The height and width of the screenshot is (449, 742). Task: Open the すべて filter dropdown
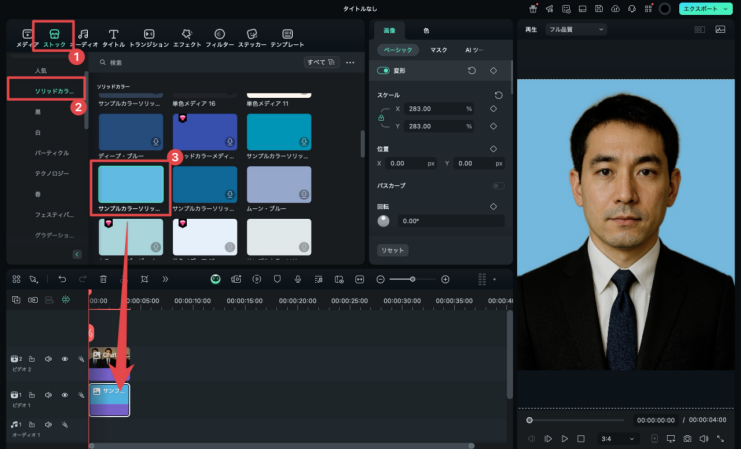pos(320,62)
